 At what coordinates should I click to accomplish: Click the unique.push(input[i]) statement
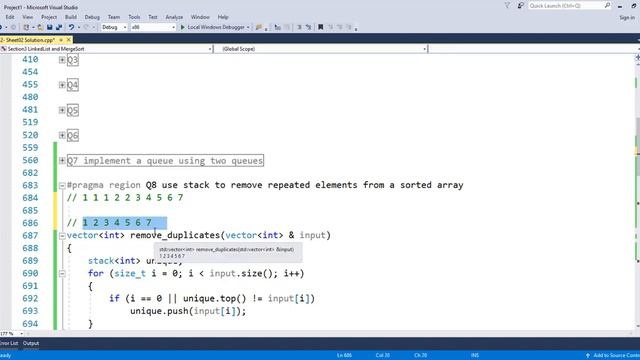(188, 311)
